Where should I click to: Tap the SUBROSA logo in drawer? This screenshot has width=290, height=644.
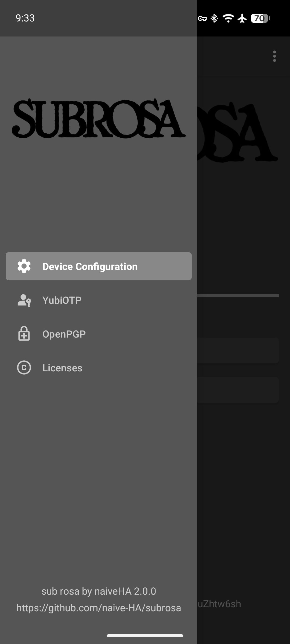[99, 118]
